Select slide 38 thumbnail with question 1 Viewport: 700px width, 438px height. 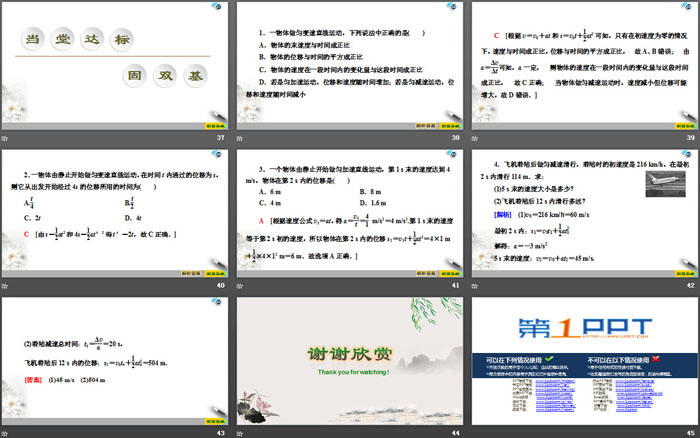point(350,66)
